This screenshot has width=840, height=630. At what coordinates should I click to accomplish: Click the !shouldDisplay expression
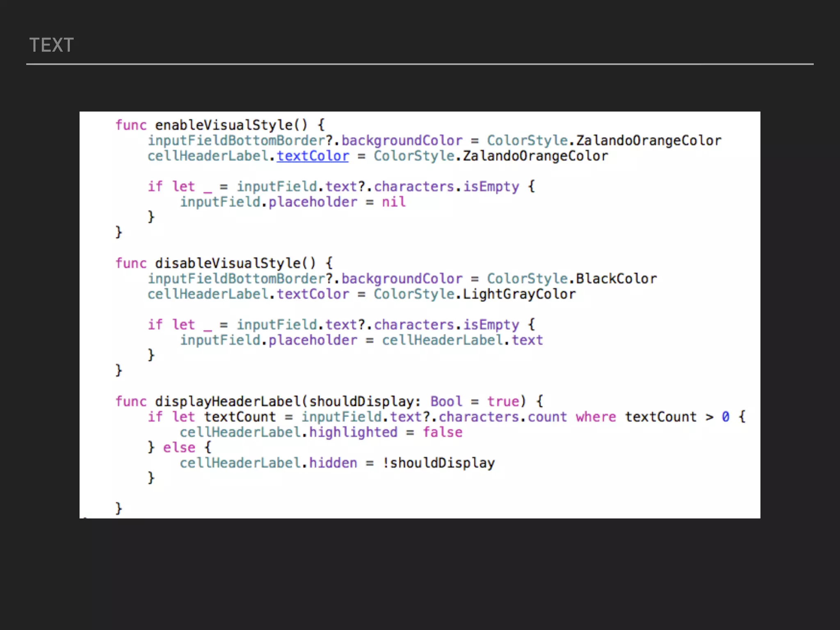[438, 463]
